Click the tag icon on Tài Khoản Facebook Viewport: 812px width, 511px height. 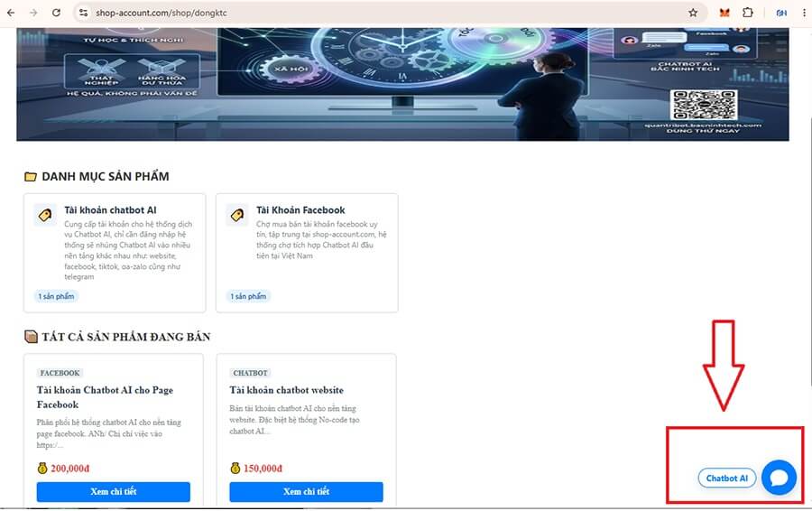[237, 215]
